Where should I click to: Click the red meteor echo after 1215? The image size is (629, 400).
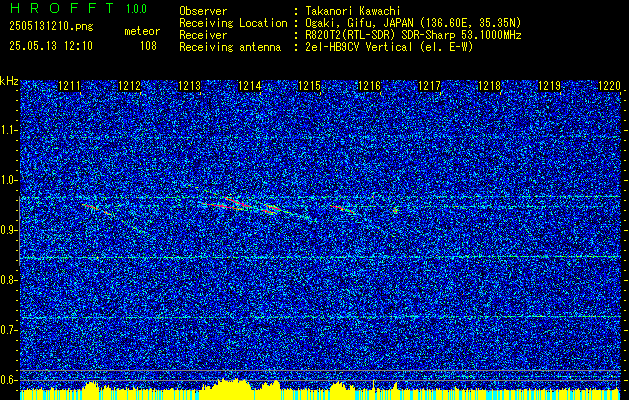(x=343, y=209)
